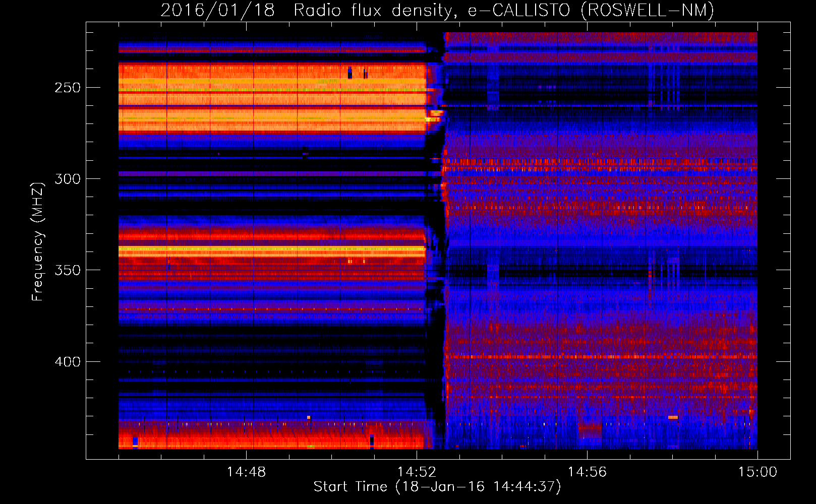The width and height of the screenshot is (816, 504).
Task: Click the 250 frequency tick label
Action: [x=68, y=88]
